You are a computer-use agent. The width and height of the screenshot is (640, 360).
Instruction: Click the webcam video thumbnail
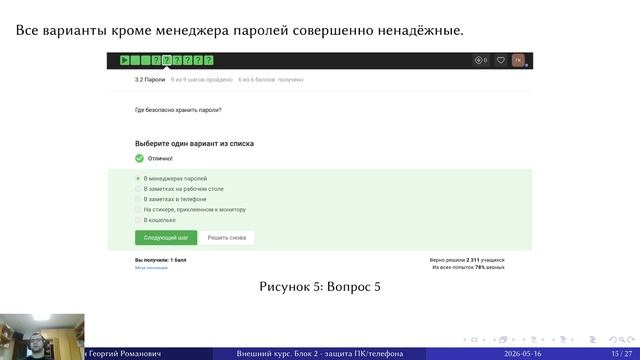pyautogui.click(x=42, y=337)
